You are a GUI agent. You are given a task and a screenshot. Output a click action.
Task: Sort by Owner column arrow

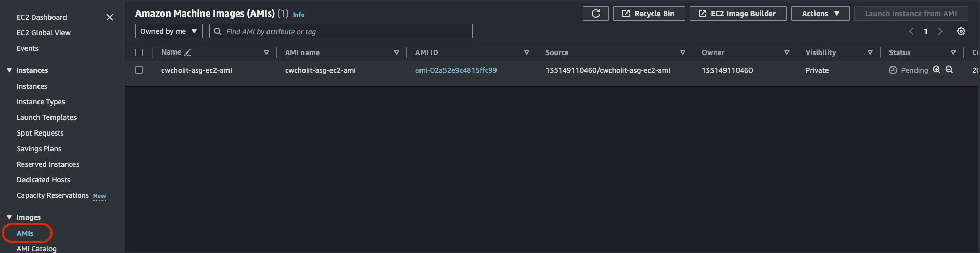[787, 52]
